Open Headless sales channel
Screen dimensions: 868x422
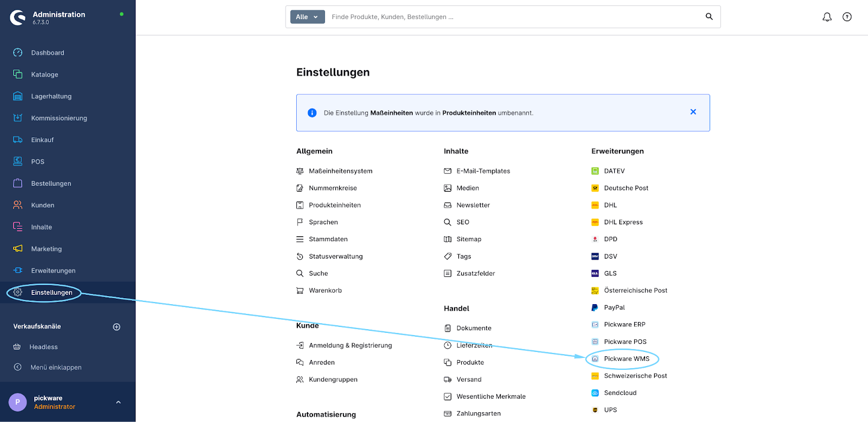[x=43, y=347]
